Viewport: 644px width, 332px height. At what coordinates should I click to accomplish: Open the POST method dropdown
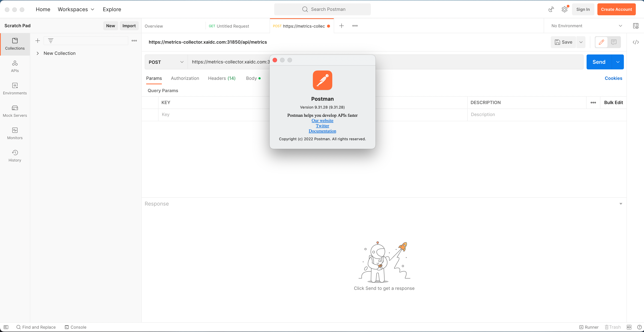[x=166, y=62]
